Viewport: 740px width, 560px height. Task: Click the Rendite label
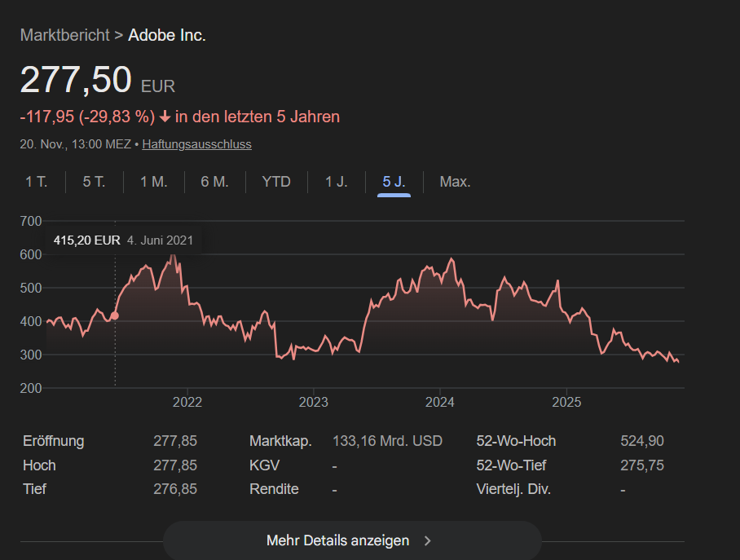[274, 489]
